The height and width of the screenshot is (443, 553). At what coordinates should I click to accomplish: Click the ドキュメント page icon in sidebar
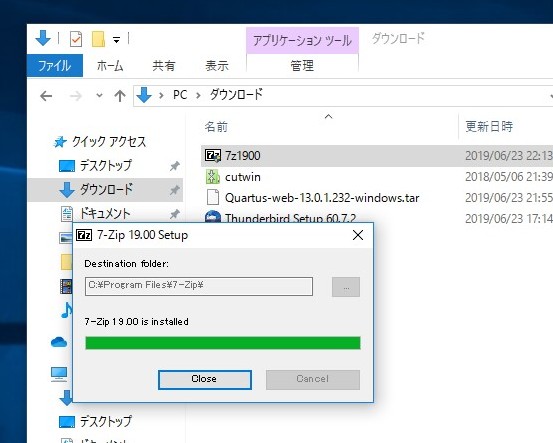pos(67,214)
